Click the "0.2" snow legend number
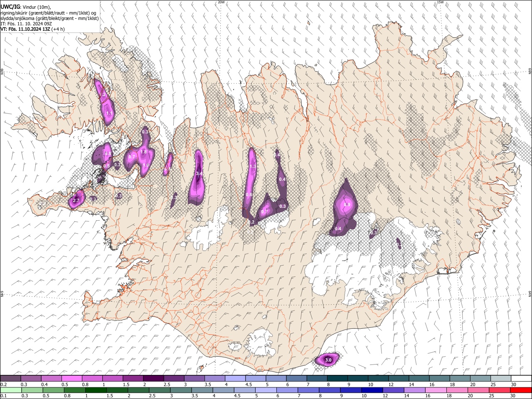Viewport: 532px width, 399px height. click(3, 384)
